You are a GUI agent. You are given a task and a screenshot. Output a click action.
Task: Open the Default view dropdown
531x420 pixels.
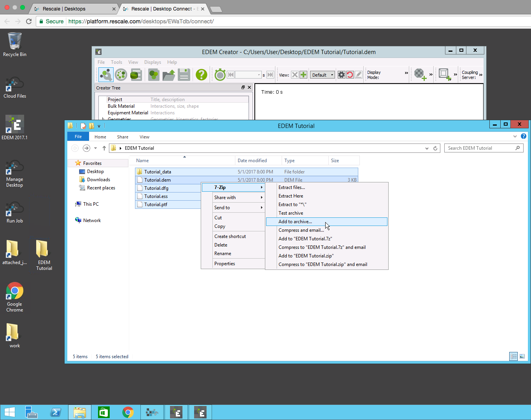click(x=322, y=75)
